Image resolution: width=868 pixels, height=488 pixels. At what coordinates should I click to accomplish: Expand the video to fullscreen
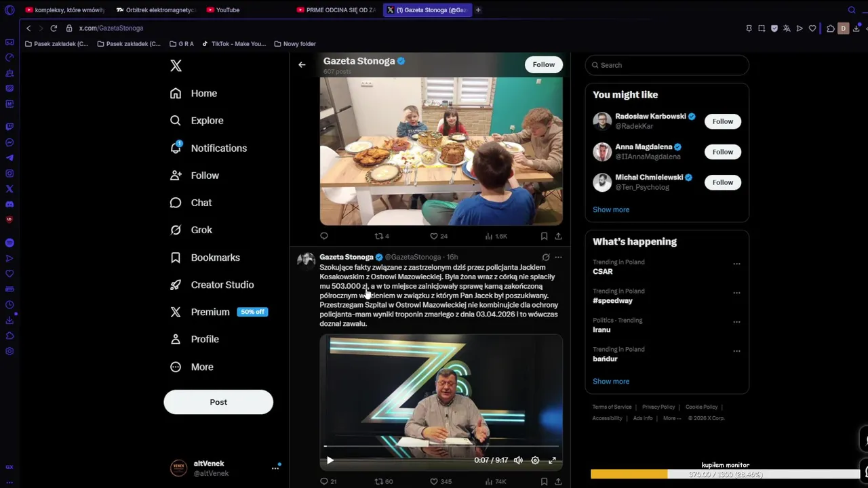pos(552,460)
